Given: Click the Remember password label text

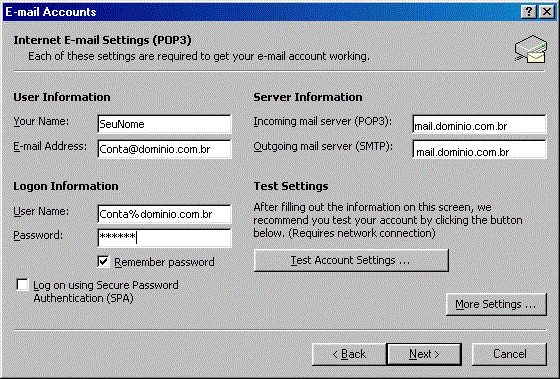Looking at the screenshot, I should (164, 262).
